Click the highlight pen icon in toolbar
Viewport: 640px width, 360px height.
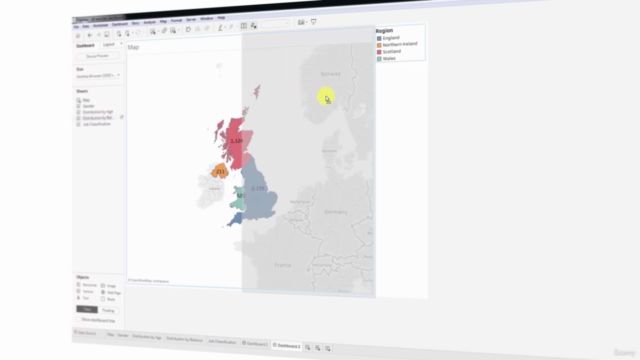tap(220, 27)
